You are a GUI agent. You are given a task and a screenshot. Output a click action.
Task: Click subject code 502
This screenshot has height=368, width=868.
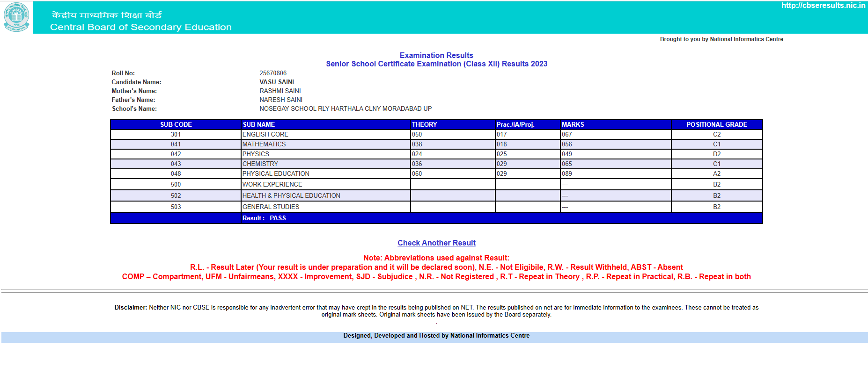[176, 195]
